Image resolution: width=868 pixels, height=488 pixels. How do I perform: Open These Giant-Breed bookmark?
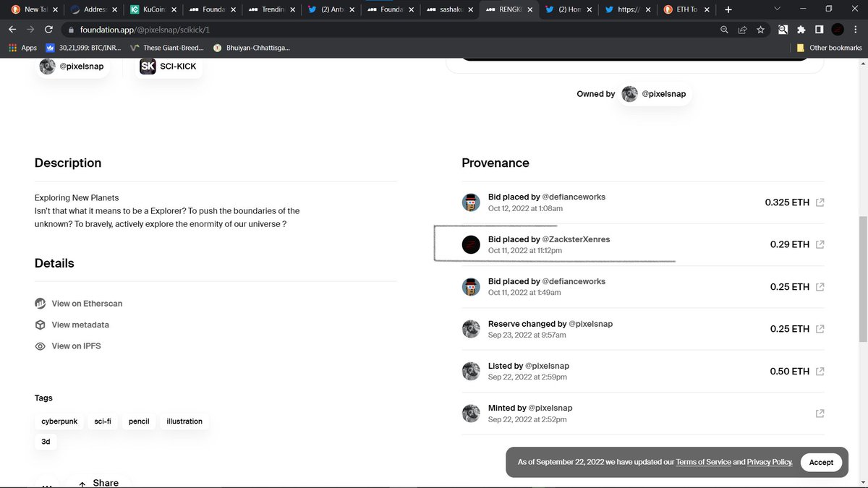pyautogui.click(x=167, y=48)
